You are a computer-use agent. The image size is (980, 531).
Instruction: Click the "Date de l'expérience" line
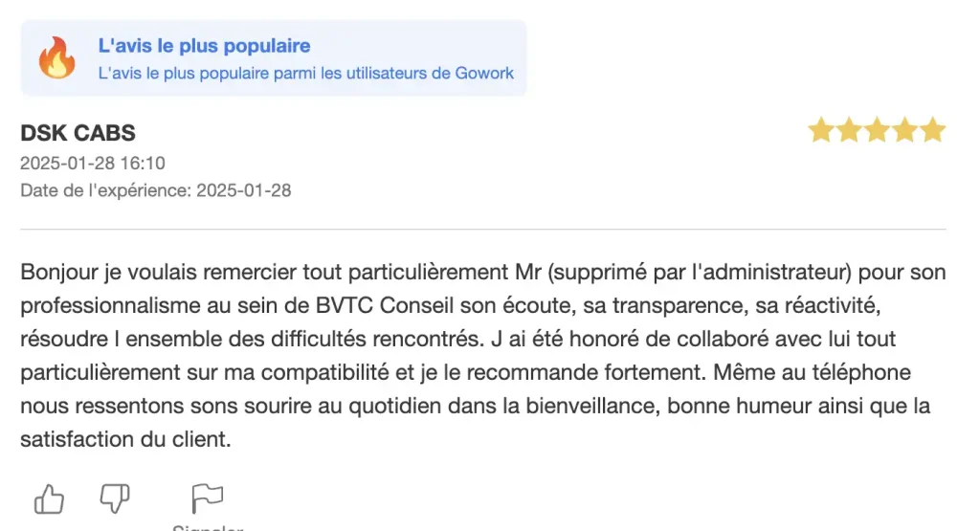[x=156, y=190]
